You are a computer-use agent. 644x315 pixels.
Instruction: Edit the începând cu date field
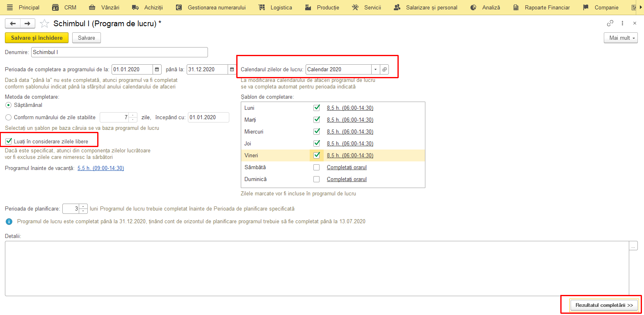pos(208,117)
